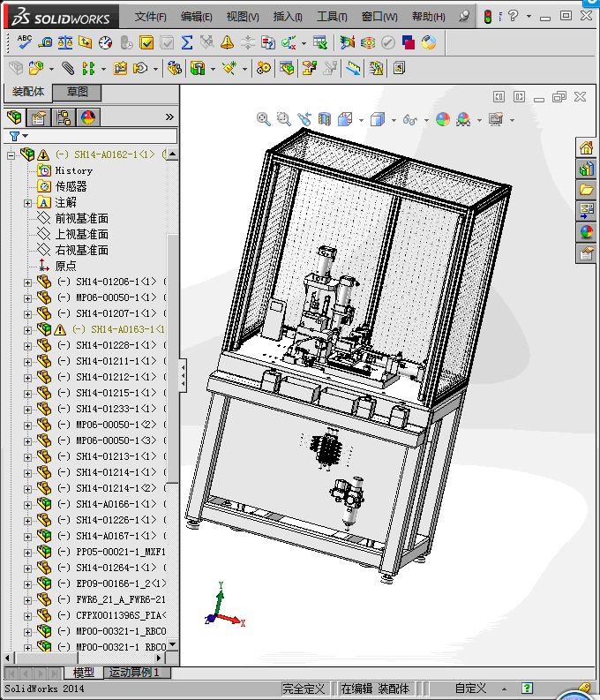
Task: Open 工具(T) menu
Action: (x=332, y=17)
